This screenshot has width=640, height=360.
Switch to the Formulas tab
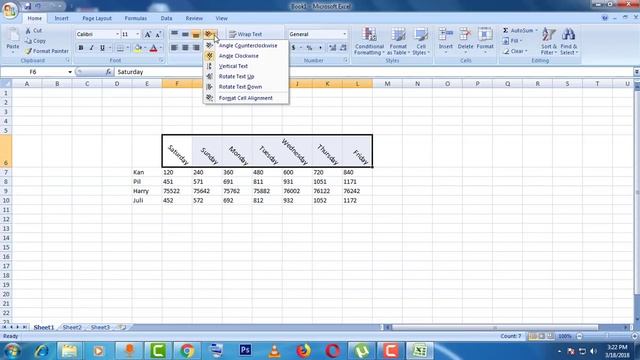[x=136, y=18]
